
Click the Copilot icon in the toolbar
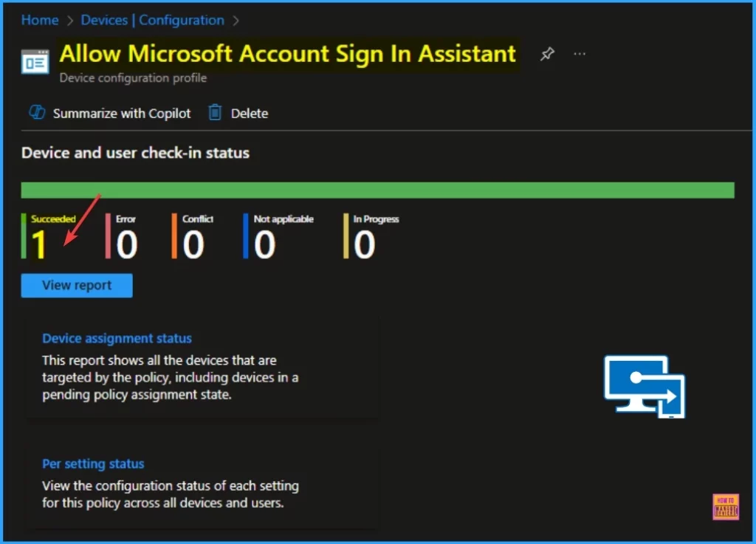[x=37, y=113]
